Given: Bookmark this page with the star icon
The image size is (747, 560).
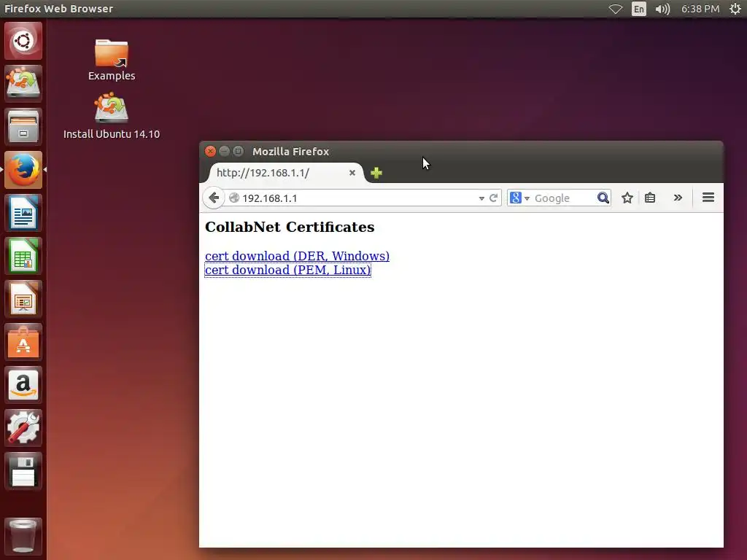Looking at the screenshot, I should [627, 198].
